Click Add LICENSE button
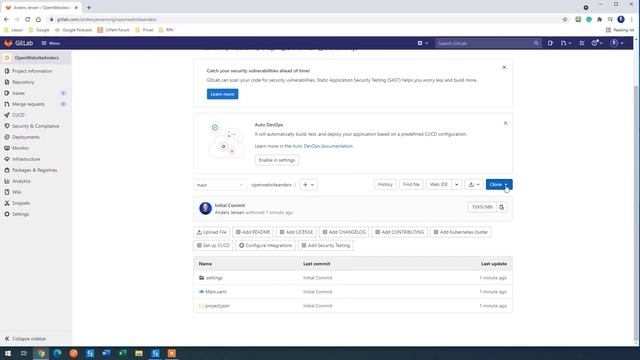 [296, 232]
